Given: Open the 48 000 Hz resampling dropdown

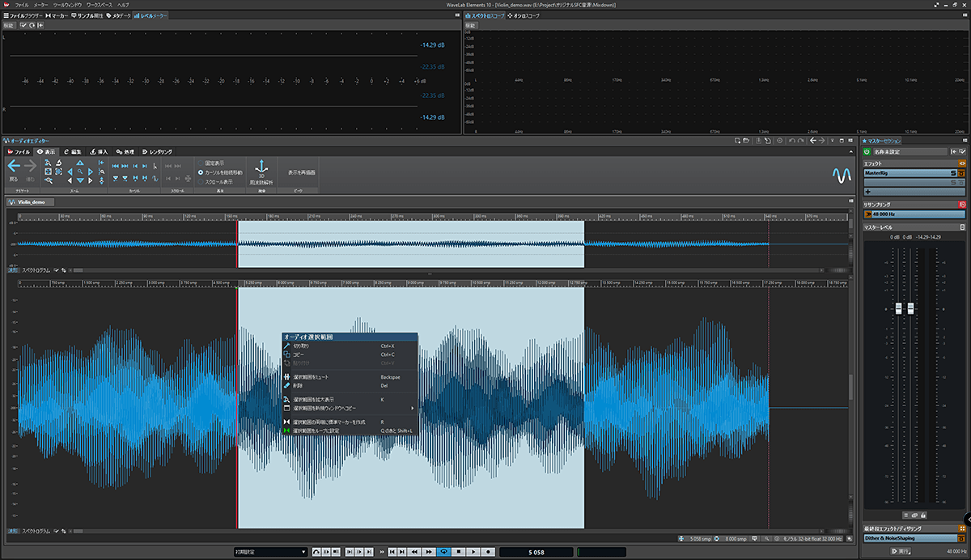Looking at the screenshot, I should [914, 214].
